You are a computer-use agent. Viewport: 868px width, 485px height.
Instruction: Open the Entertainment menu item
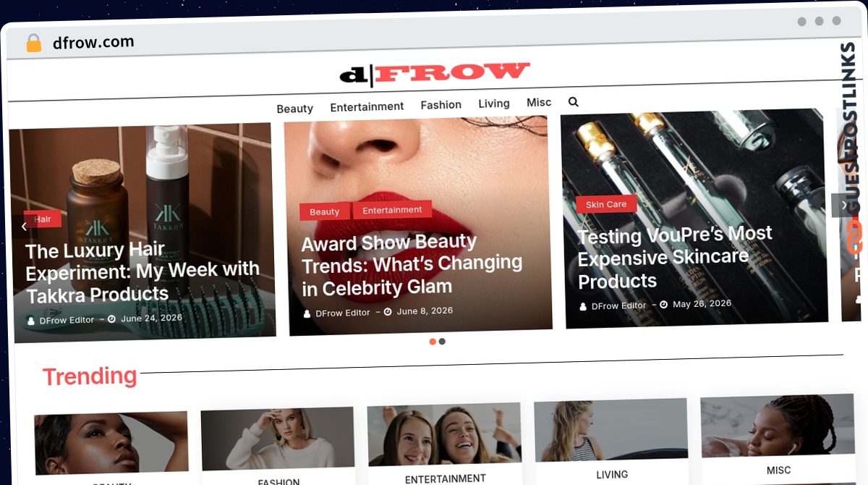[x=367, y=106]
